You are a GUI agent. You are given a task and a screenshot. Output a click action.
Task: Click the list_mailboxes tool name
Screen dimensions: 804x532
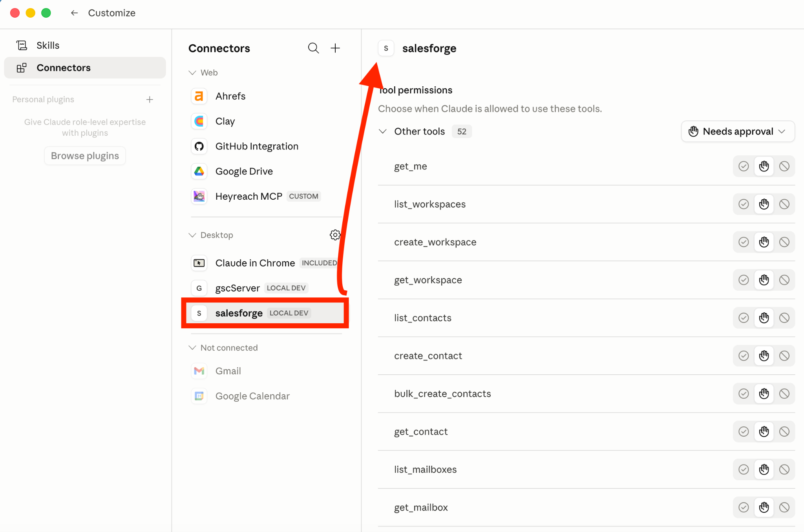tap(425, 470)
